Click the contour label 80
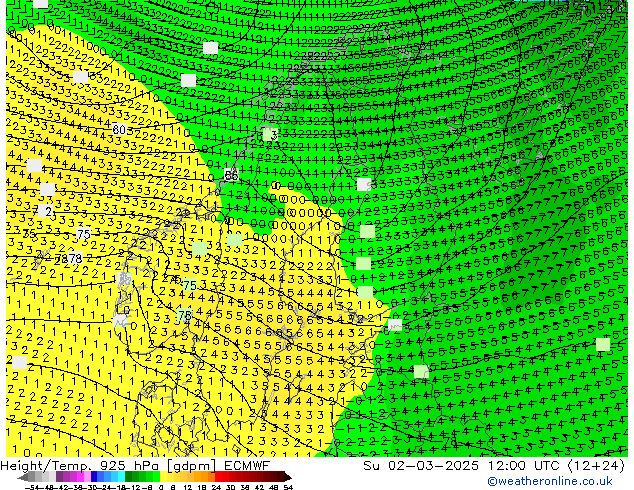Viewport: 634px width, 490px height. click(x=119, y=129)
